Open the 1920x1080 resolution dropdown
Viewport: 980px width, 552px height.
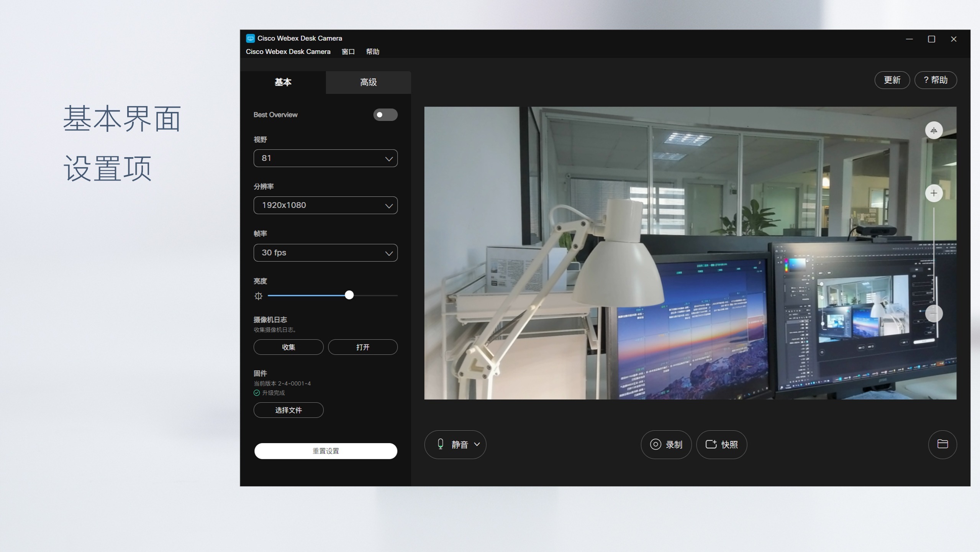pyautogui.click(x=325, y=205)
